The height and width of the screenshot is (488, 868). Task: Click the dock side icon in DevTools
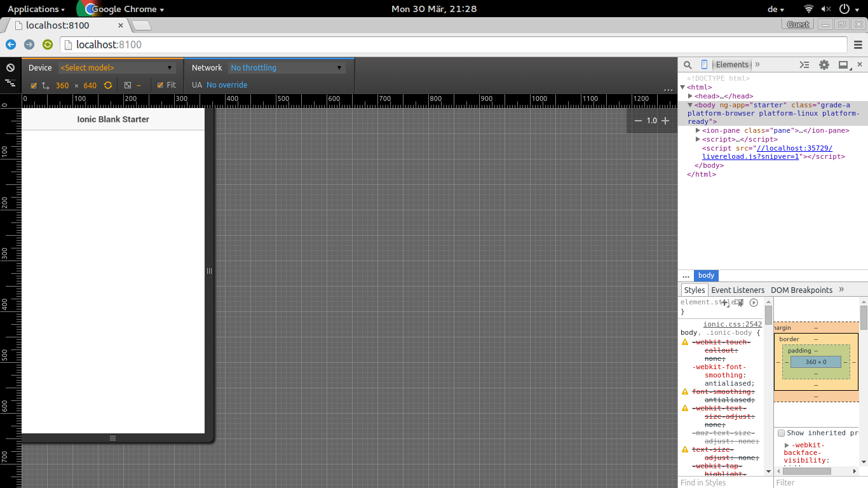[x=843, y=65]
